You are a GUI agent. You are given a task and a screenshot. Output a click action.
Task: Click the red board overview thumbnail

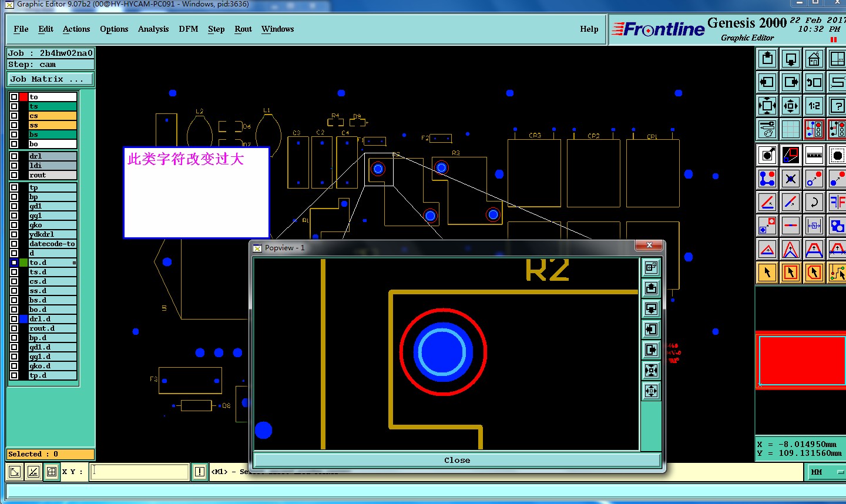click(x=800, y=359)
